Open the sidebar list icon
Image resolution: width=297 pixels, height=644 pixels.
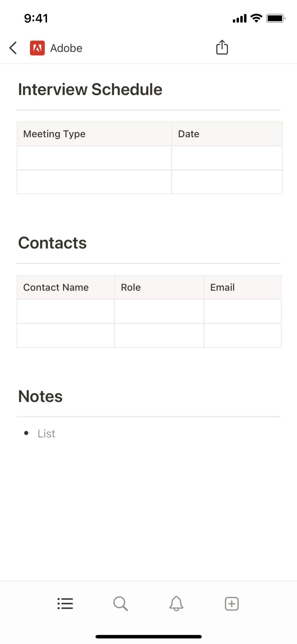(x=65, y=604)
